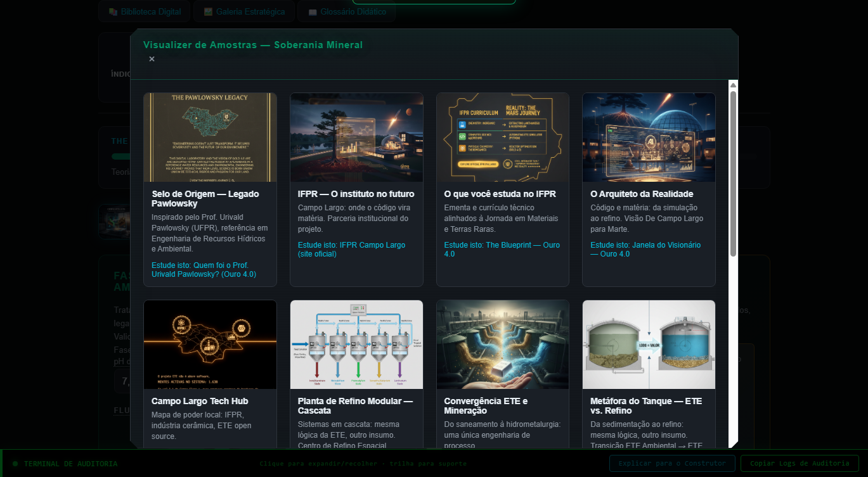Follow link IFPR Campo Largo site oficial
This screenshot has height=477, width=868.
351,250
